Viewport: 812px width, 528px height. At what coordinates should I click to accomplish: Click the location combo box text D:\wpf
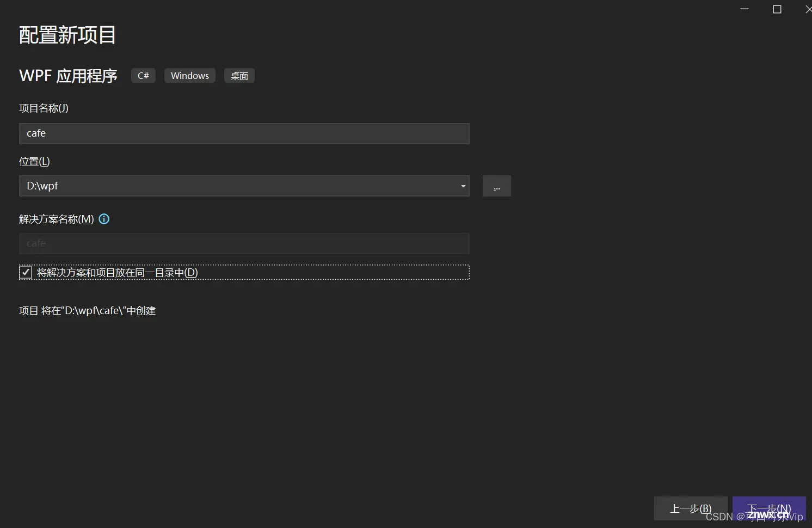point(42,186)
